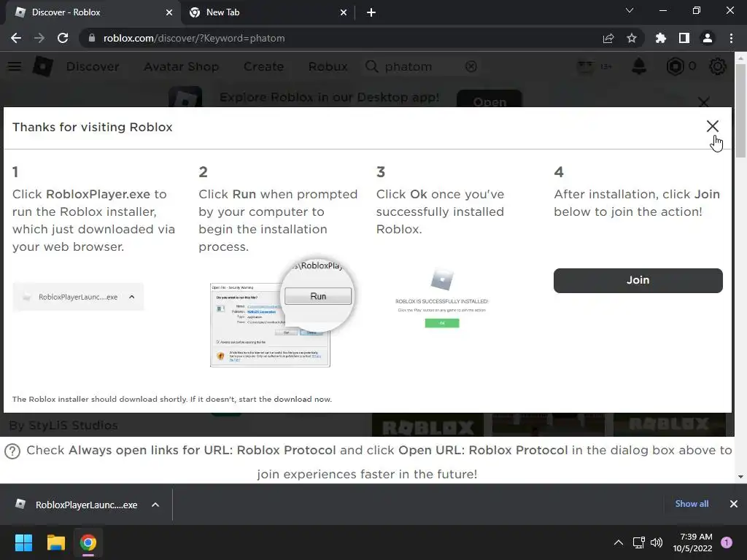The width and height of the screenshot is (747, 560).
Task: Click Chrome taskbar icon
Action: (88, 542)
